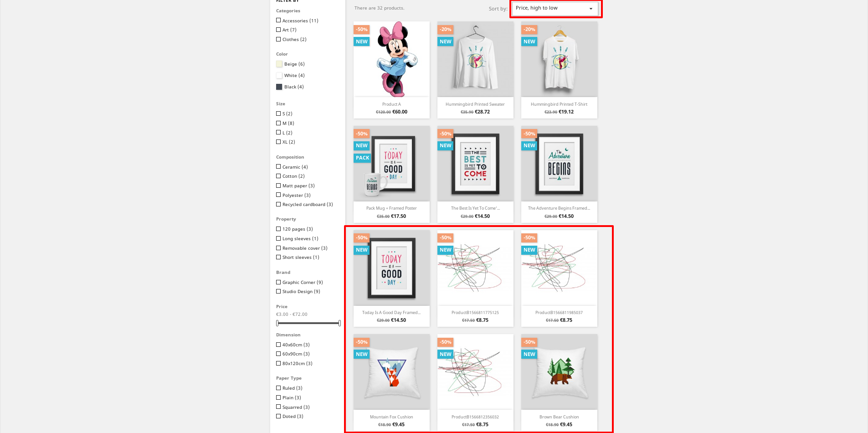This screenshot has height=433, width=868.
Task: Enable the Ceramic composition filter
Action: 278,167
